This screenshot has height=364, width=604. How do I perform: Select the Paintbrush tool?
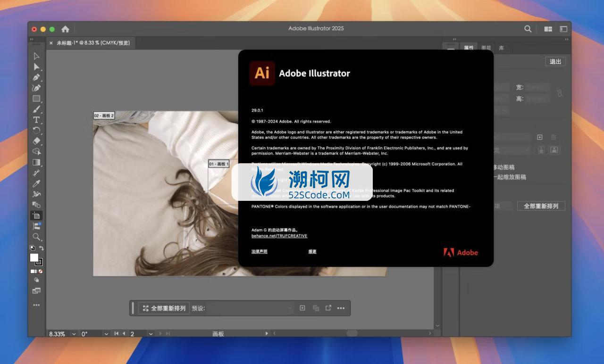(36, 109)
